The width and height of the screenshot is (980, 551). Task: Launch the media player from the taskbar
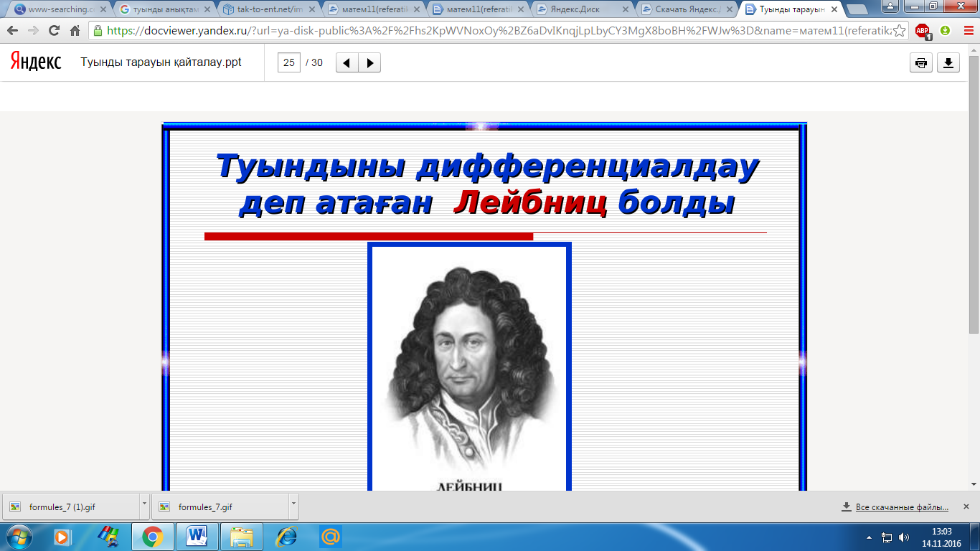click(62, 537)
